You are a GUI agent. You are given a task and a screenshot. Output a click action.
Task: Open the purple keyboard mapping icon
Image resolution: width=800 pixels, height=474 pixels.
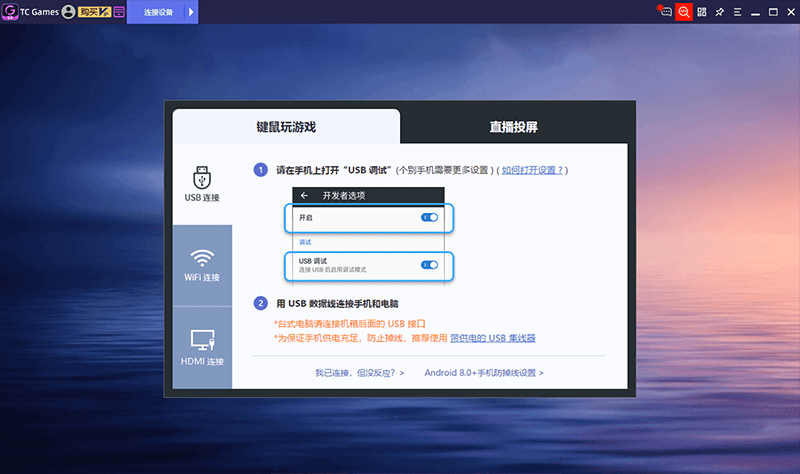119,12
